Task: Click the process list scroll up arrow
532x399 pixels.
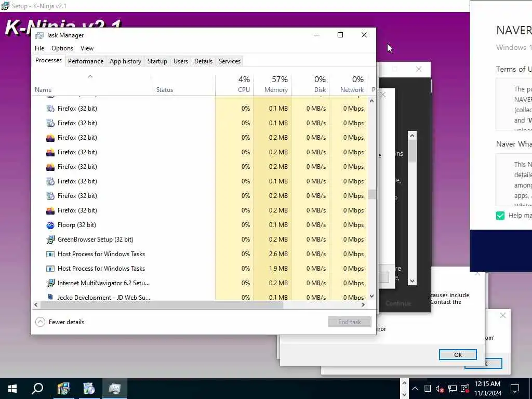Action: [371, 101]
